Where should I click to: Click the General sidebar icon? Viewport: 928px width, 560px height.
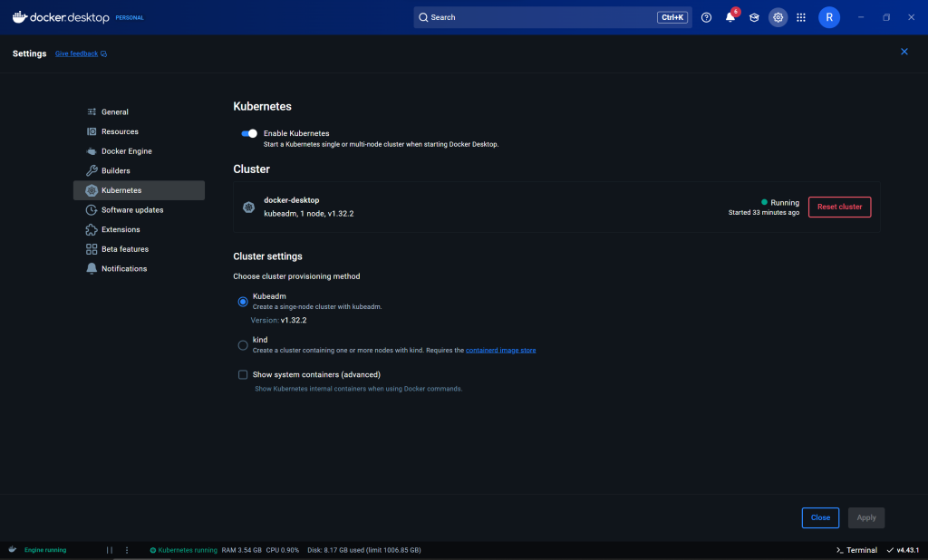(x=92, y=111)
